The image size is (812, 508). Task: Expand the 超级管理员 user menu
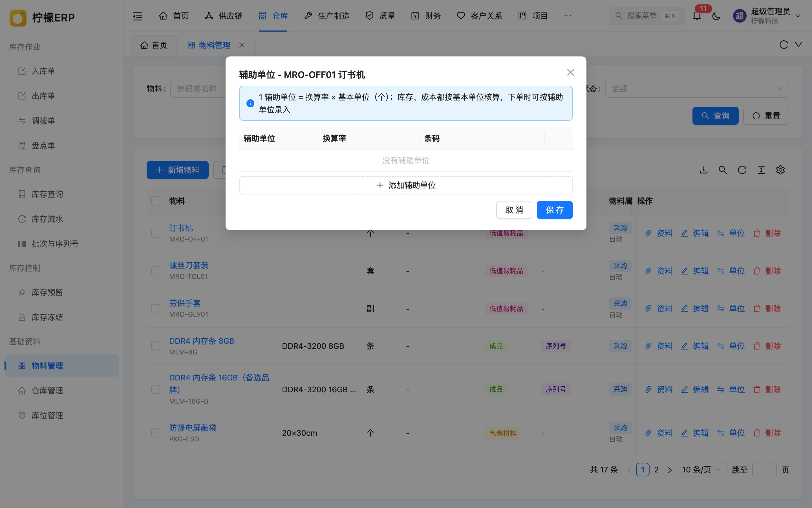(x=767, y=16)
